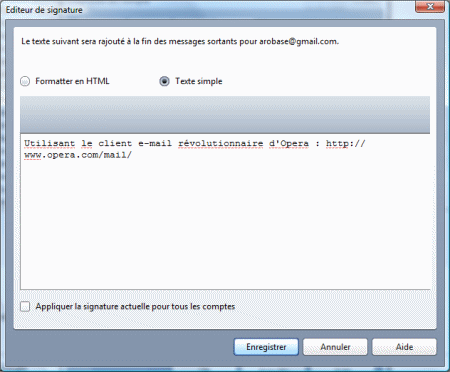
Task: Click the "d'Opera" word in the signature
Action: [x=289, y=144]
